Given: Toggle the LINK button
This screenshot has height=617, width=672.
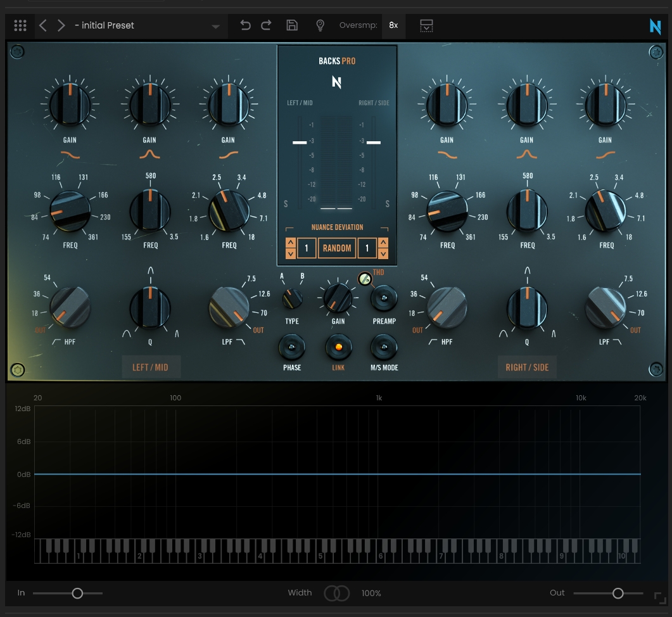Looking at the screenshot, I should click(x=339, y=347).
